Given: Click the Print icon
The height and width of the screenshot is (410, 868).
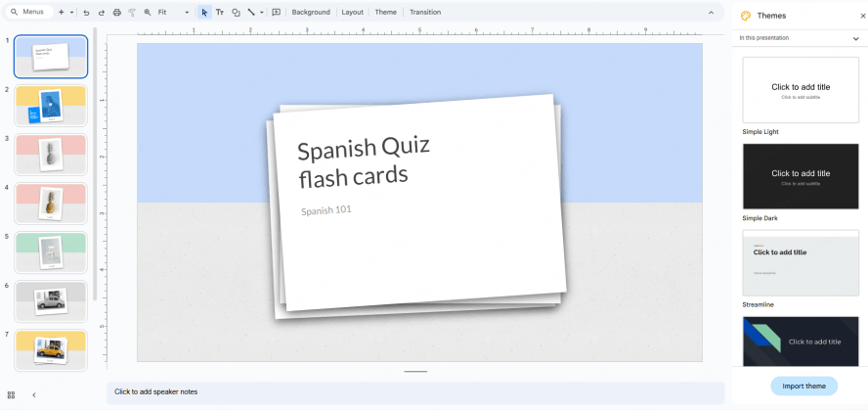Looking at the screenshot, I should tap(116, 12).
